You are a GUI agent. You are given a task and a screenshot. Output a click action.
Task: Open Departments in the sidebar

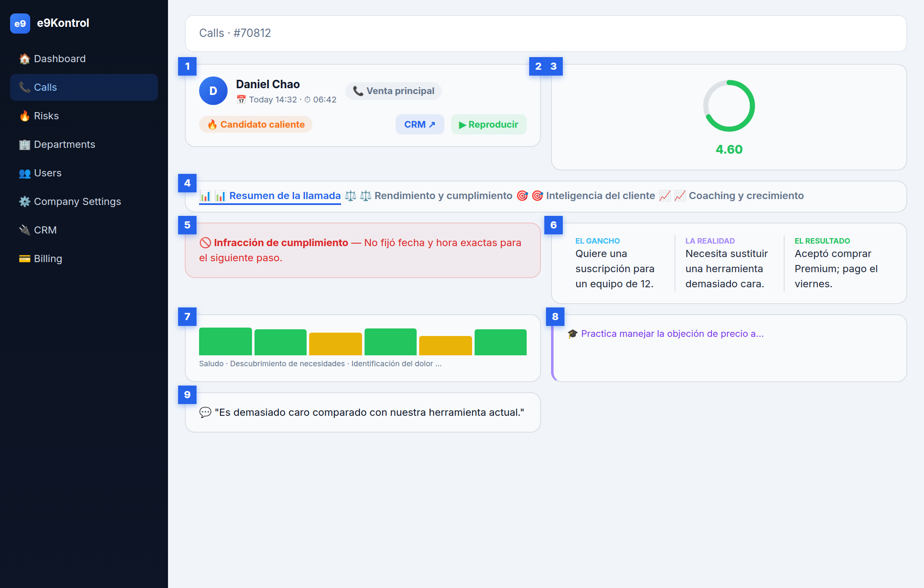84,144
